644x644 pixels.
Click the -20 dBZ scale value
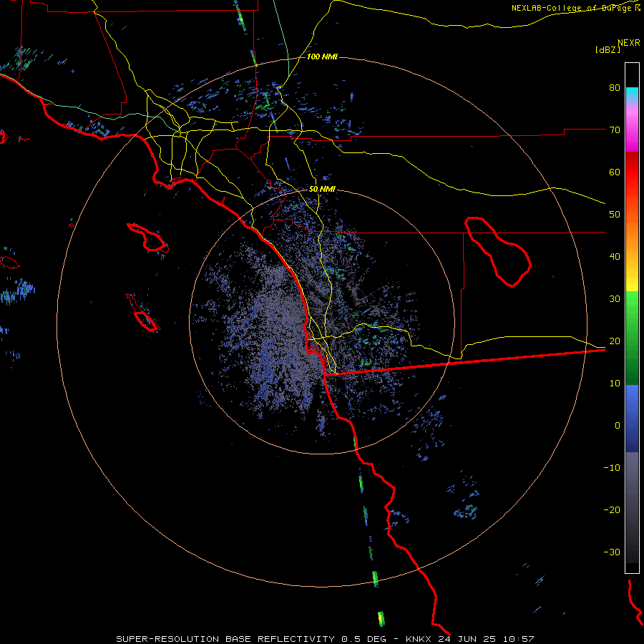pos(612,510)
